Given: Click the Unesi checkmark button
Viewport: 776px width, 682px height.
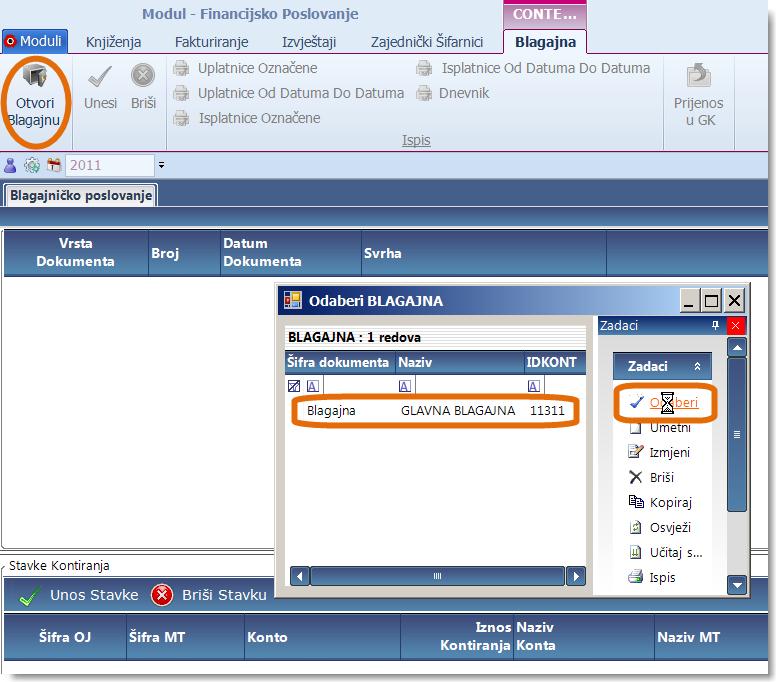Looking at the screenshot, I should point(100,87).
